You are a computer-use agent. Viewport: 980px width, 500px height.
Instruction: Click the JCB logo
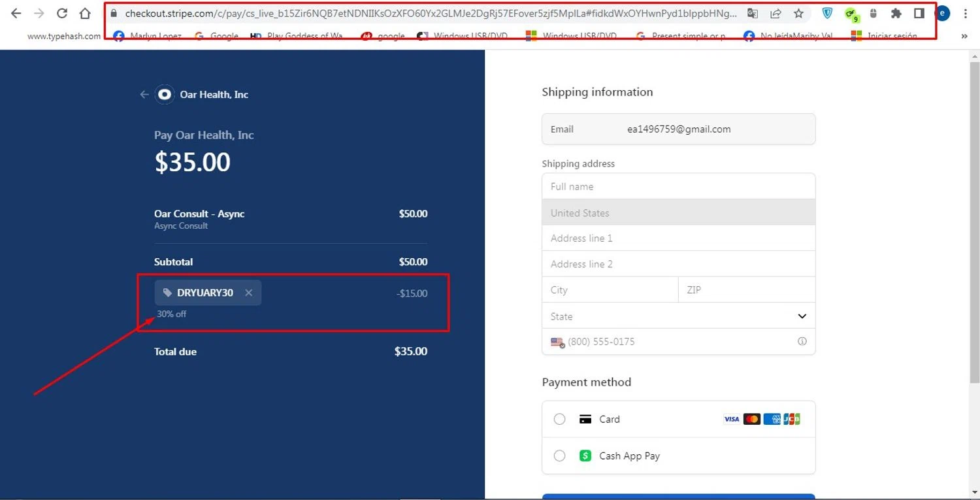(x=792, y=419)
